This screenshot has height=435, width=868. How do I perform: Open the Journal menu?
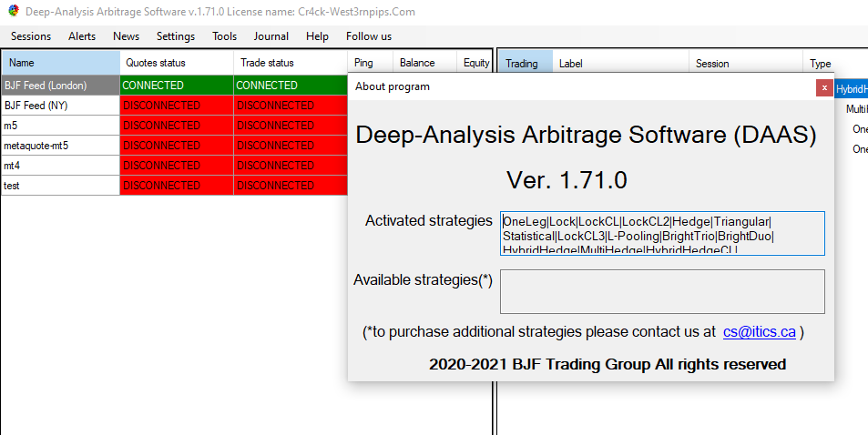click(271, 36)
